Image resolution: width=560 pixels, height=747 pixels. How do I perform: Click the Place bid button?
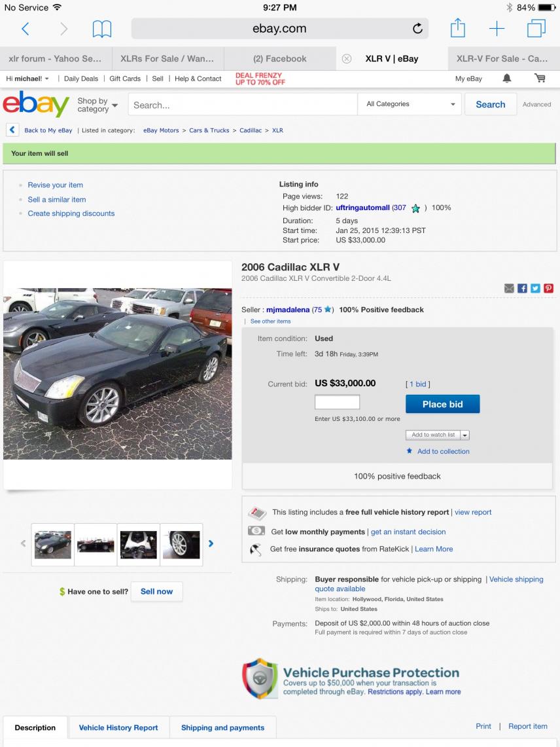[x=442, y=404]
